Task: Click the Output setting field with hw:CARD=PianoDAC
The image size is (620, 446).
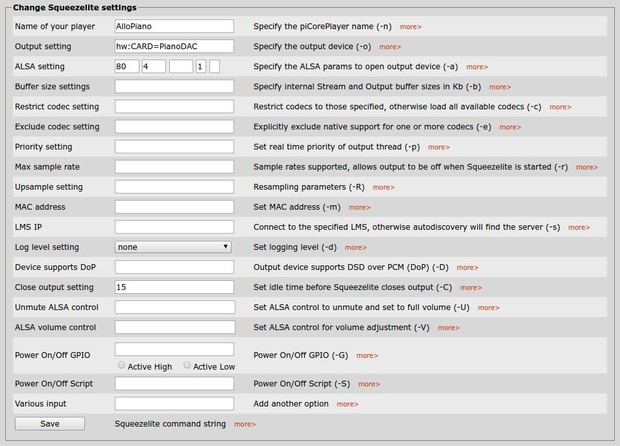Action: pos(174,46)
